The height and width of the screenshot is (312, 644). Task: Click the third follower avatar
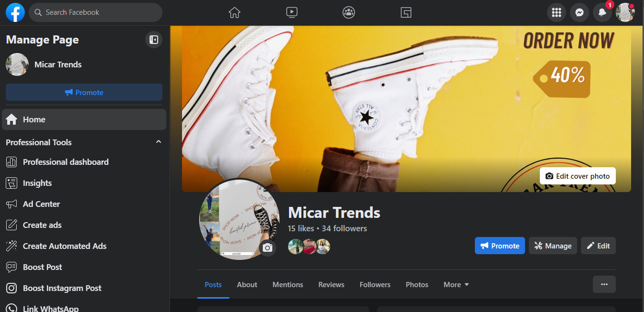tap(322, 247)
